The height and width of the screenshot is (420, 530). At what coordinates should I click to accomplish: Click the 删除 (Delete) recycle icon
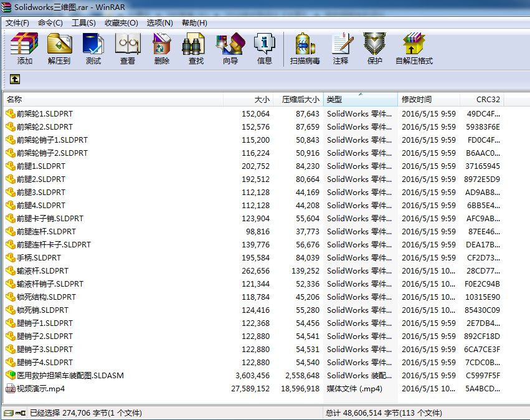click(162, 43)
